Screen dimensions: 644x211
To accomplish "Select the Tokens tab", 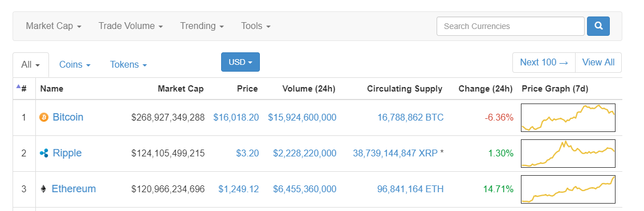I will point(128,65).
